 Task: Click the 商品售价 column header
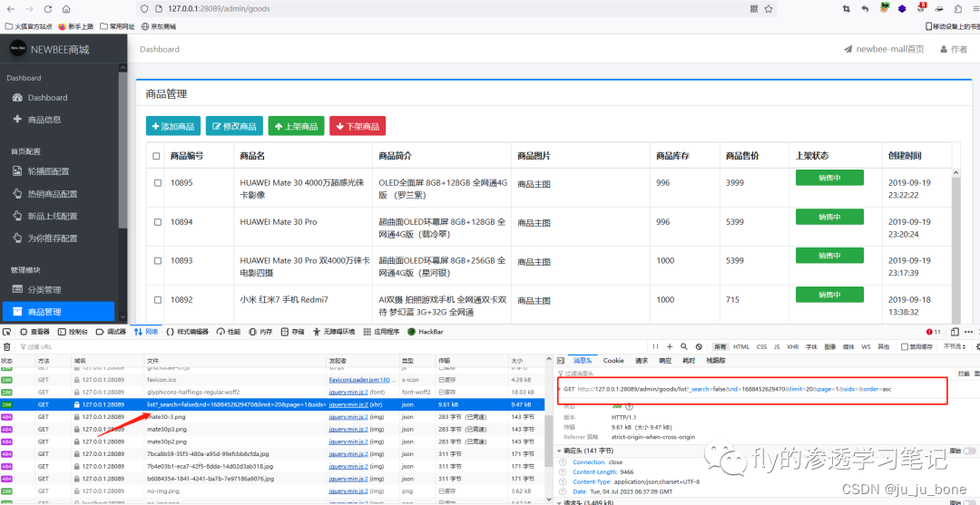[x=742, y=155]
